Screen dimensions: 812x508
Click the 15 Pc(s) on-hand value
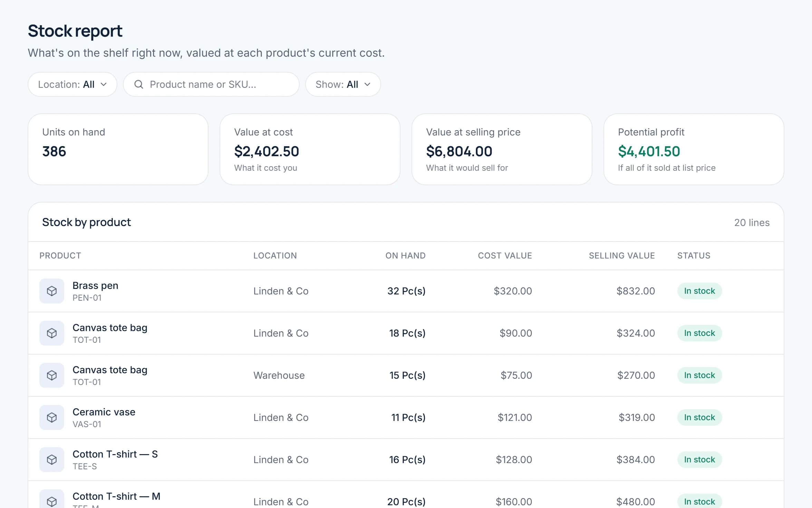(x=407, y=375)
